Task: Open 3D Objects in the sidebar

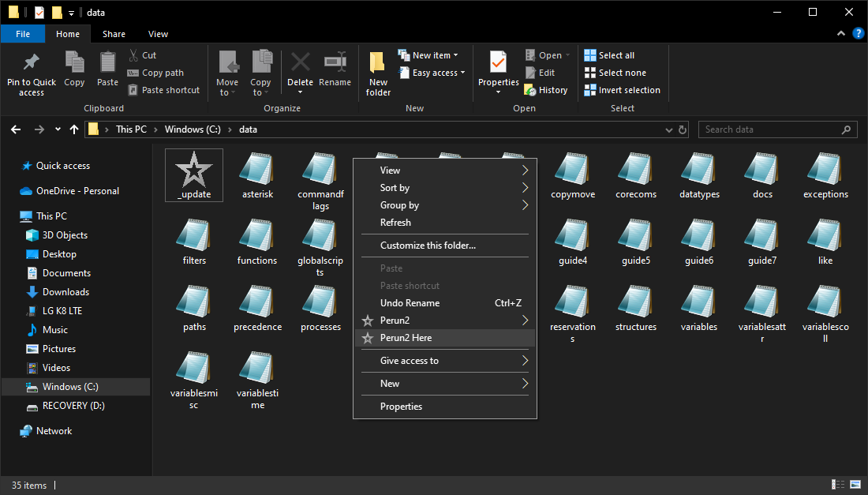Action: [65, 234]
